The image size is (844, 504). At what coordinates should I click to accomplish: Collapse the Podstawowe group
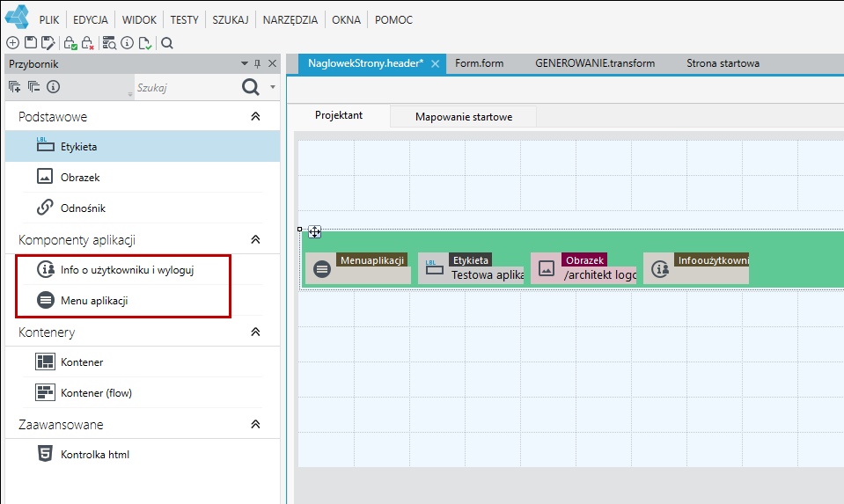(x=256, y=116)
